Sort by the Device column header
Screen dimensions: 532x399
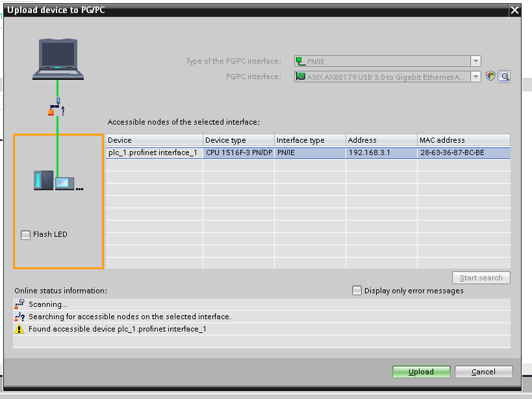(155, 140)
